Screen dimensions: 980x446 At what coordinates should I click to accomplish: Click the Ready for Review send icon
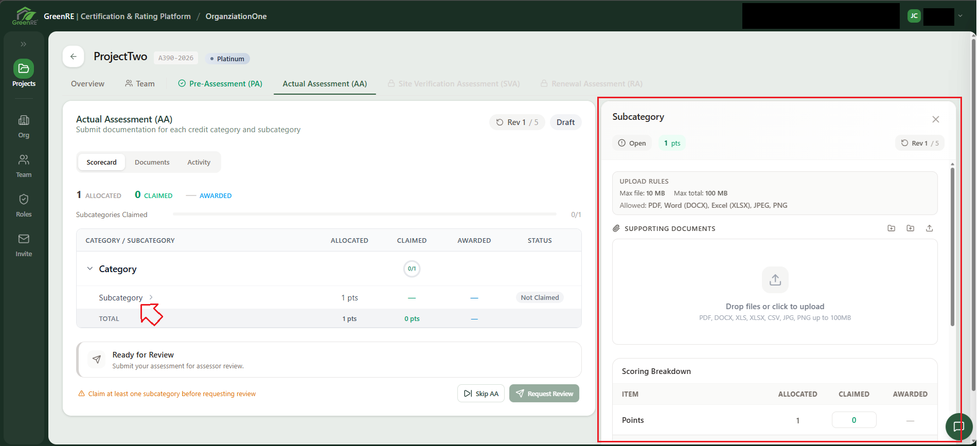[x=97, y=360]
